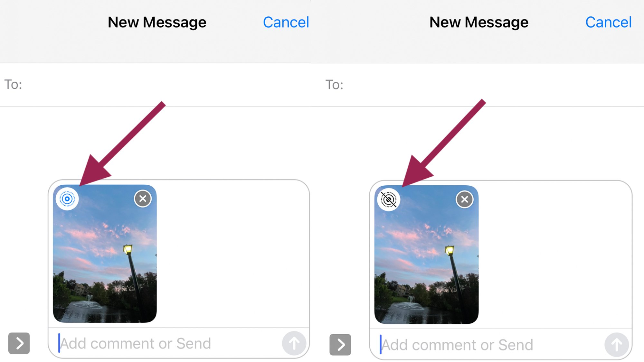644x362 pixels.
Task: Click the remove attachment button on right image
Action: [x=464, y=199]
